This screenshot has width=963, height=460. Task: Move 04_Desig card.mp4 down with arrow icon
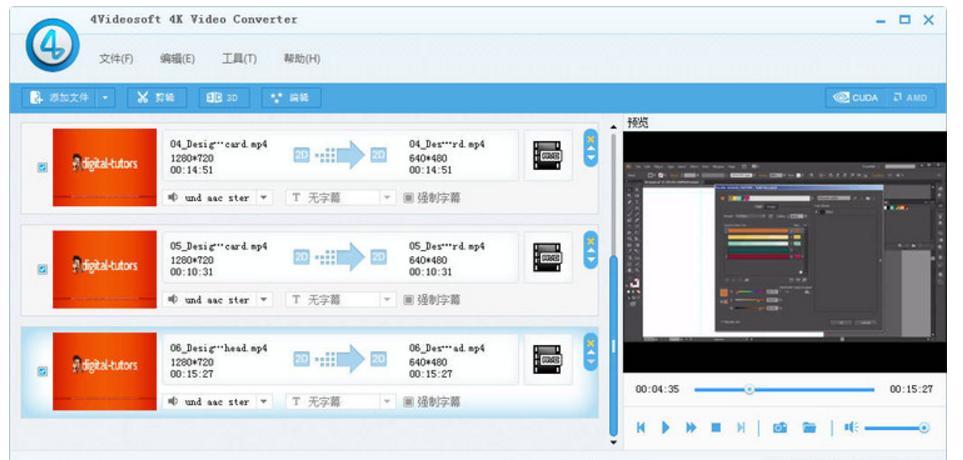pos(590,157)
